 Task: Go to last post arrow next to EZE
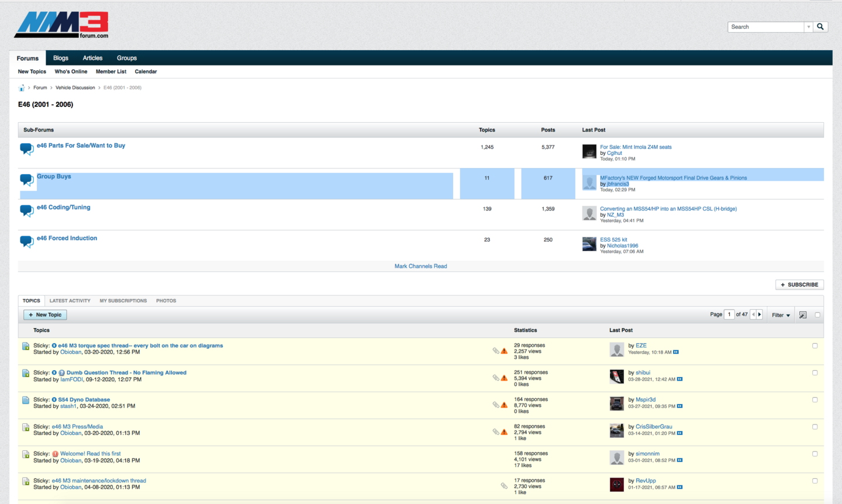676,352
